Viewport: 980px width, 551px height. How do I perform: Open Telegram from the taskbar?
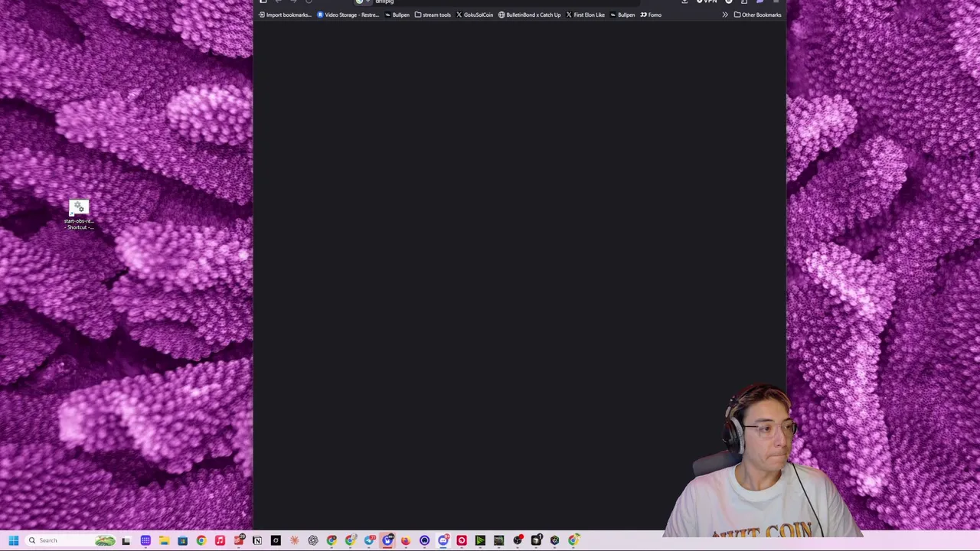pyautogui.click(x=370, y=540)
